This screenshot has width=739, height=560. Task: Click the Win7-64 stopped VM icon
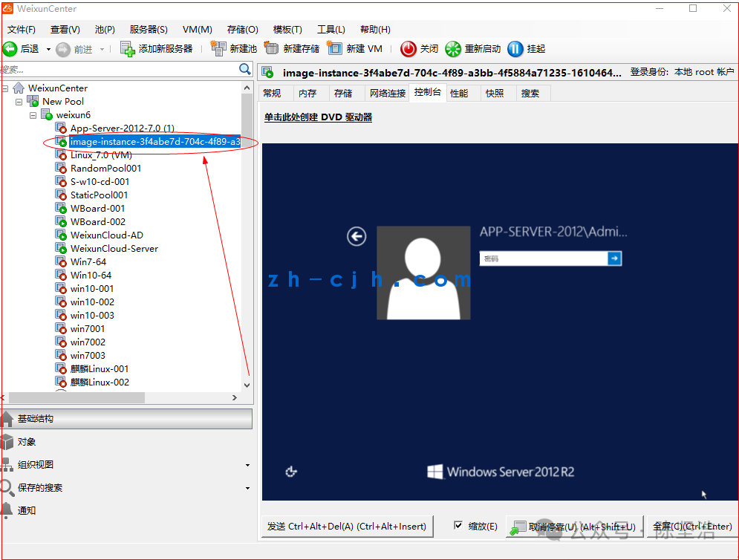coord(61,261)
